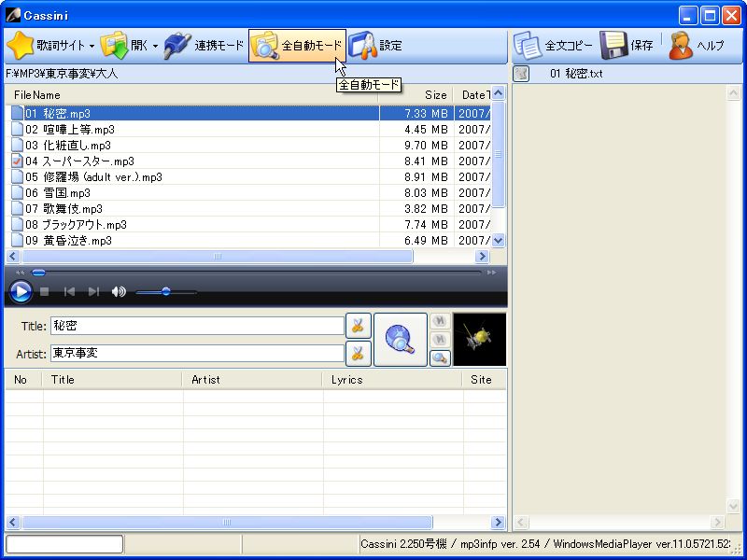This screenshot has height=560, width=747.
Task: Copy all lyrics with 全文コピー
Action: pos(553,46)
